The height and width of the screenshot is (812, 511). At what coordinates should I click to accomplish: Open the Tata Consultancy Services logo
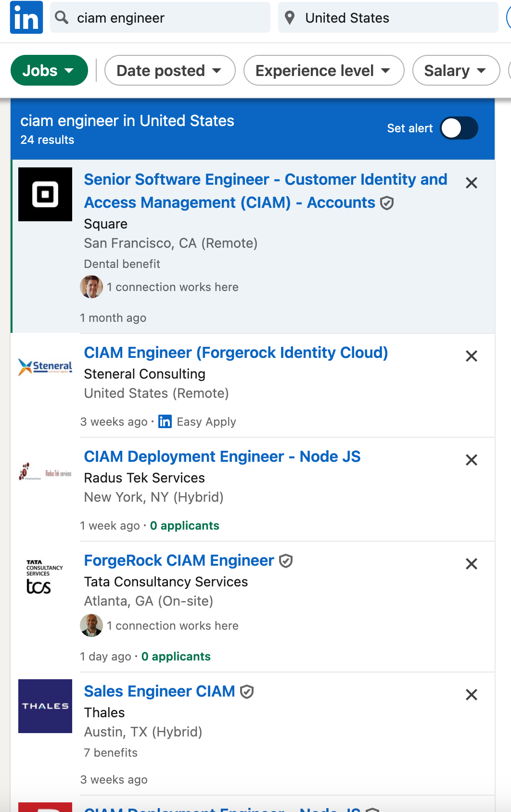pos(45,576)
